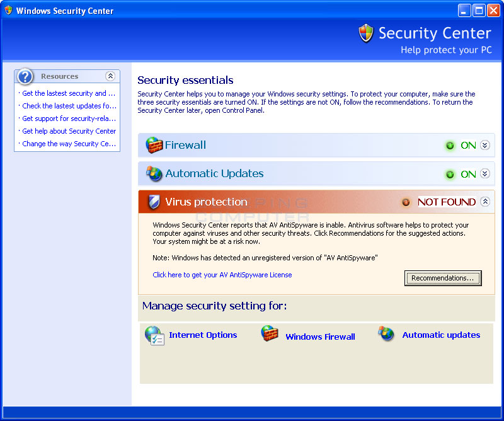Click 'Manage security setting for:' heading

point(214,306)
